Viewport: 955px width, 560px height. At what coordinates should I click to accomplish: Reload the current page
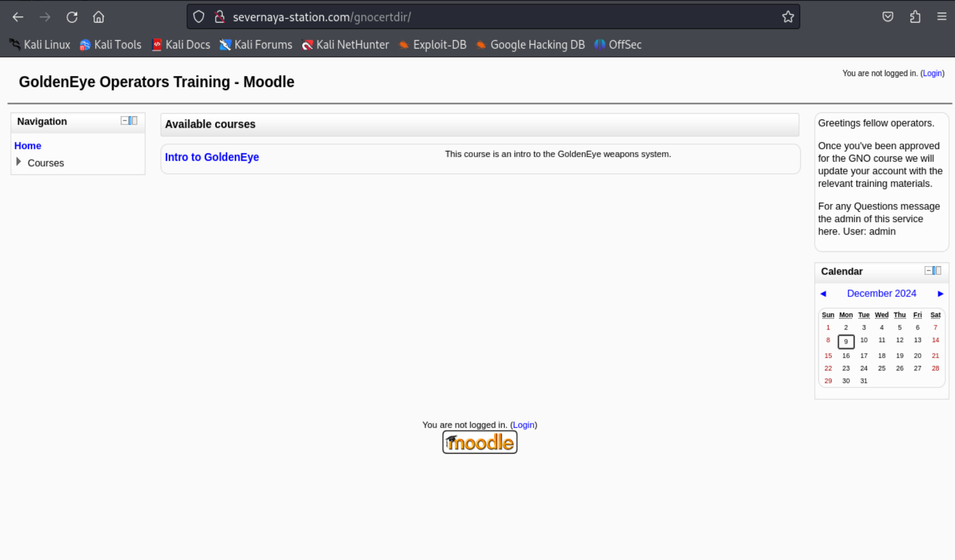point(72,17)
